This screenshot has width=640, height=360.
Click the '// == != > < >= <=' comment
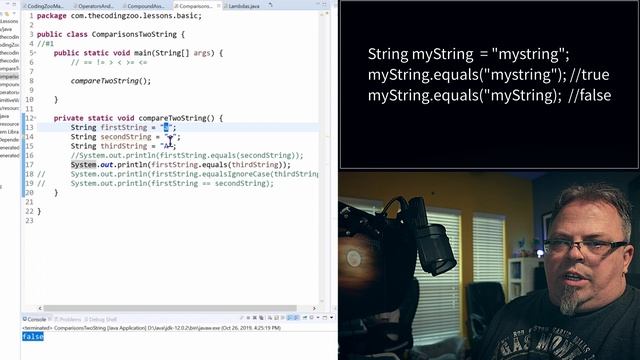pos(109,62)
